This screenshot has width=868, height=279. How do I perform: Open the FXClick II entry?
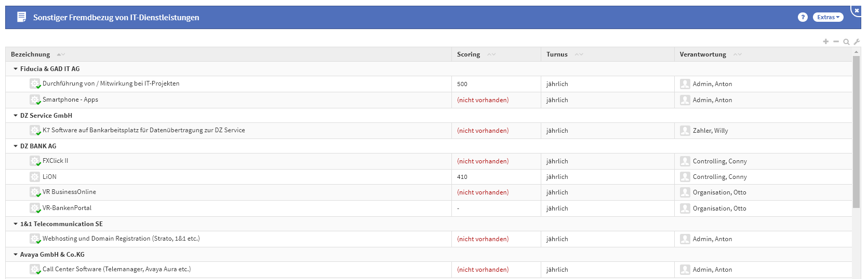pos(56,161)
